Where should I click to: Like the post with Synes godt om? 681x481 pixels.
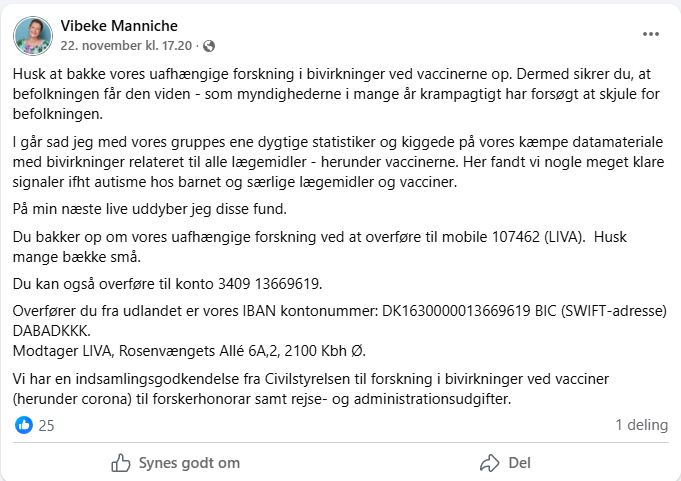coord(175,463)
